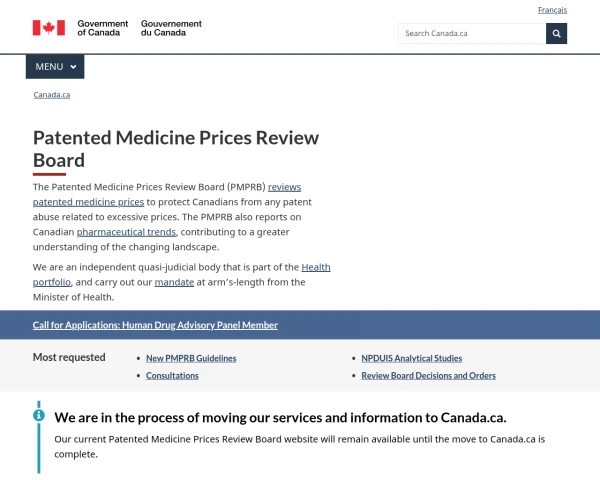
Task: Click the Government of Canada wordmark
Action: [x=103, y=28]
